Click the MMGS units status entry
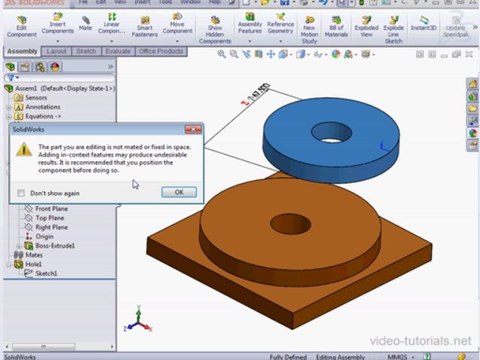Image resolution: width=480 pixels, height=360 pixels. click(397, 357)
